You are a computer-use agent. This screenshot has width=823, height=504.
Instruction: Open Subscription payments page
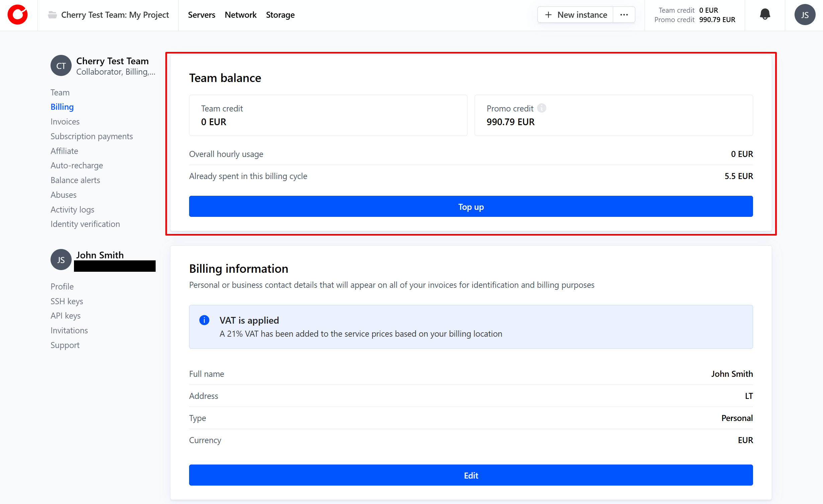click(91, 136)
